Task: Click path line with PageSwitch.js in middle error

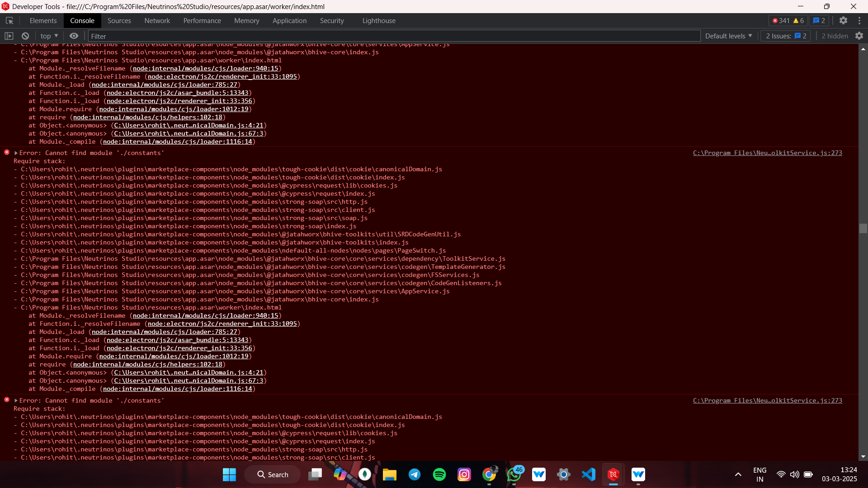Action: pos(230,251)
